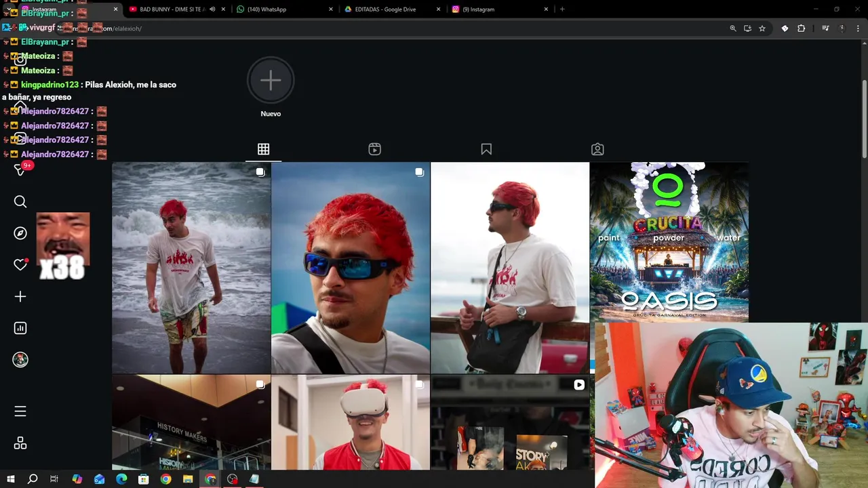
Task: Open the professional dashboard chart icon
Action: 20,328
